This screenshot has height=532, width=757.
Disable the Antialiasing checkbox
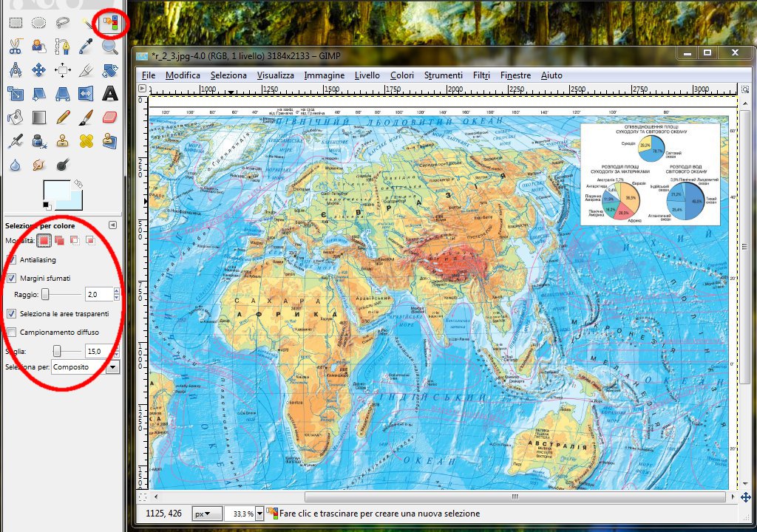[x=11, y=259]
